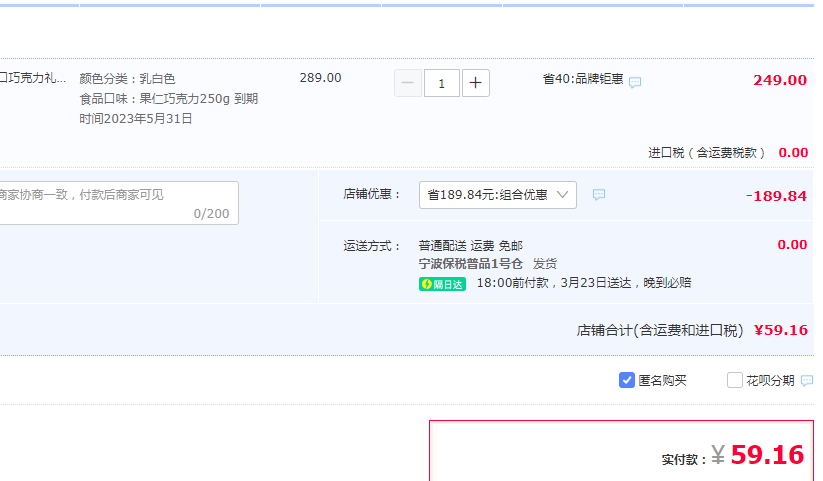Screen dimensions: 823x481
Task: Click info bubble beside 店铺优惠 dropdown
Action: pyautogui.click(x=599, y=195)
